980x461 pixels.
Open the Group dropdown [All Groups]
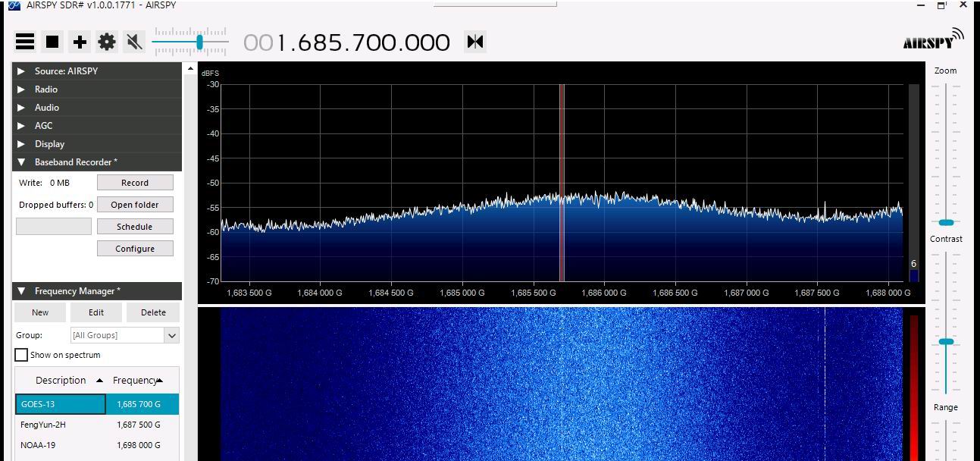125,335
